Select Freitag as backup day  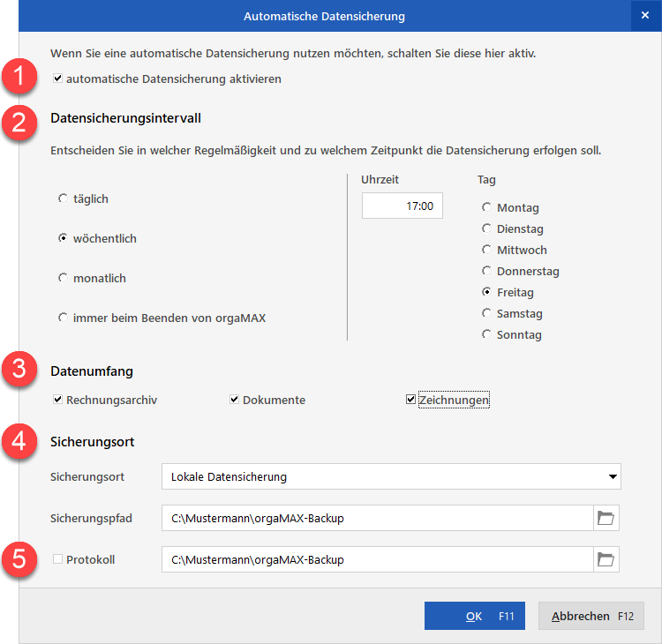click(x=486, y=292)
